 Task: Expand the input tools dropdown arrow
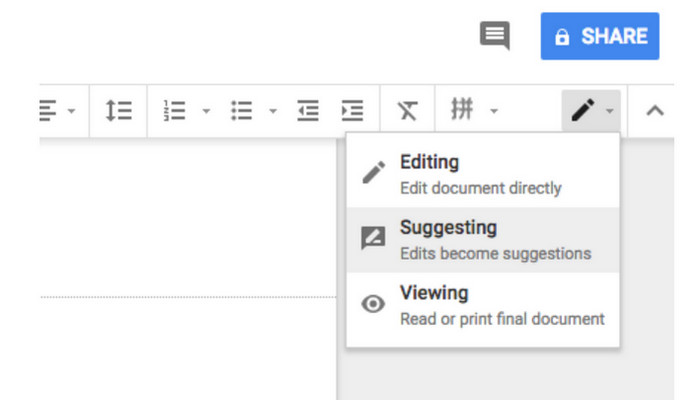[493, 111]
